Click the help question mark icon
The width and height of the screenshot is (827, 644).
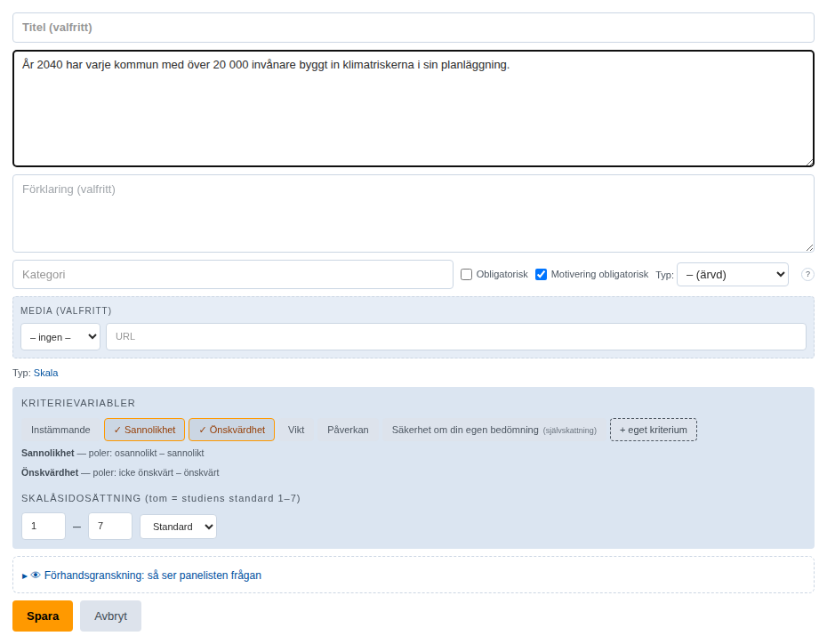(x=807, y=274)
